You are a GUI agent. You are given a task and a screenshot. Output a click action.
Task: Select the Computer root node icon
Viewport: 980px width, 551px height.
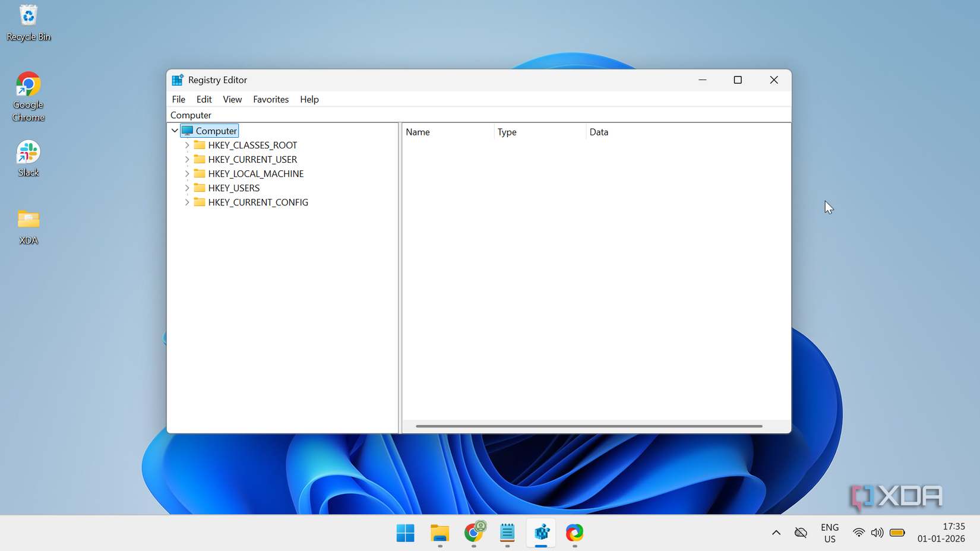[188, 131]
